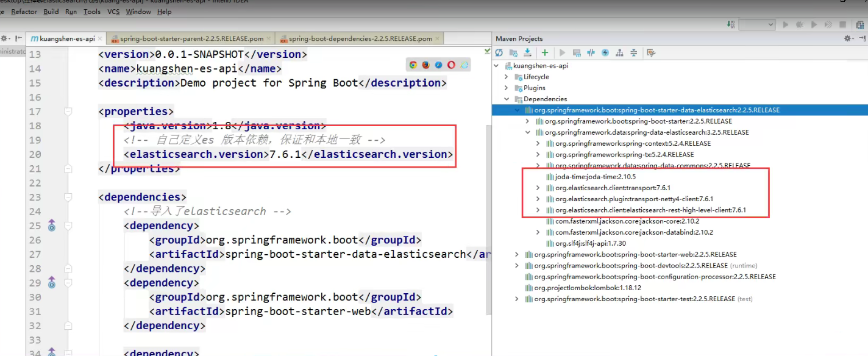Click gutter icon at line 29

52,283
